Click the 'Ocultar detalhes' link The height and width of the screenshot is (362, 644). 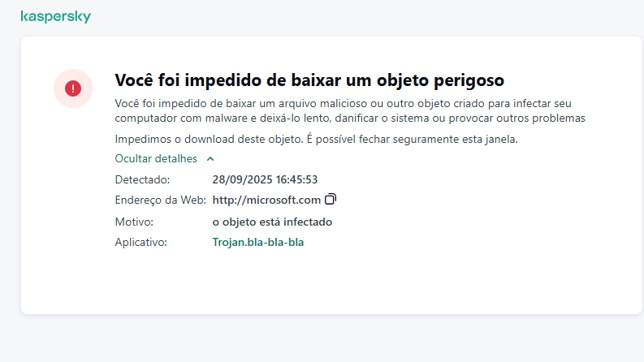(156, 159)
